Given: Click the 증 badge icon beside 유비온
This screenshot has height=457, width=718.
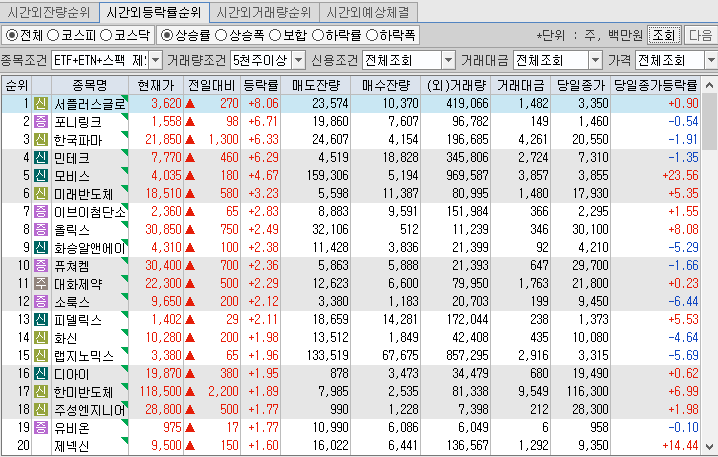Looking at the screenshot, I should point(41,428).
